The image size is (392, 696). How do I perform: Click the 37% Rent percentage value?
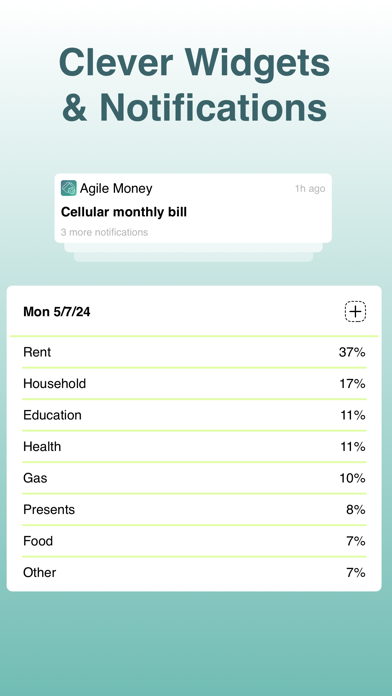pyautogui.click(x=352, y=352)
